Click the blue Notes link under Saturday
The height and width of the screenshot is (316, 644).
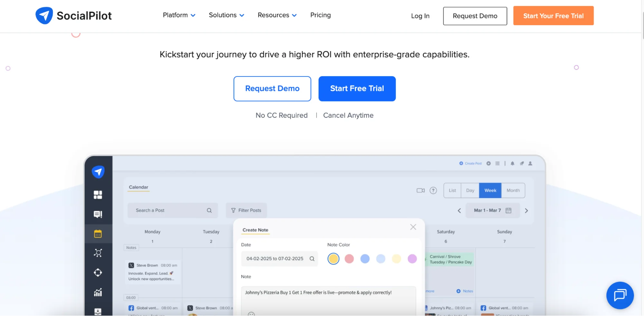tap(465, 291)
